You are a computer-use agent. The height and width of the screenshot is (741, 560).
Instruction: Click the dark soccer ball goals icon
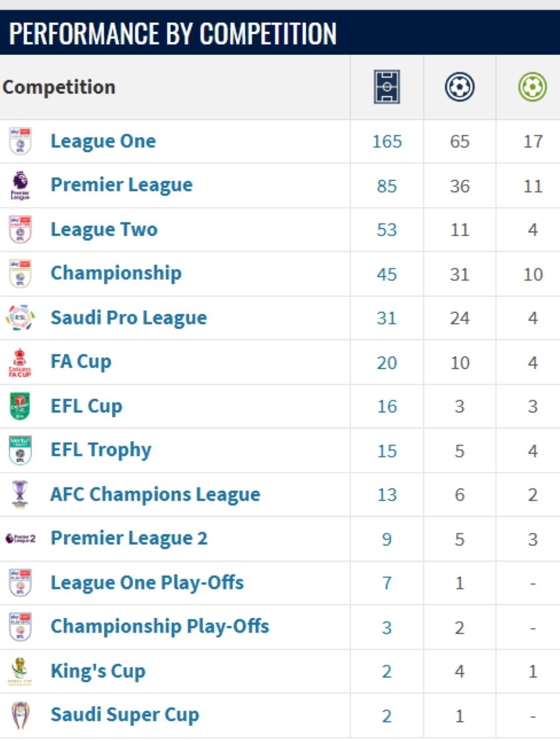click(459, 87)
